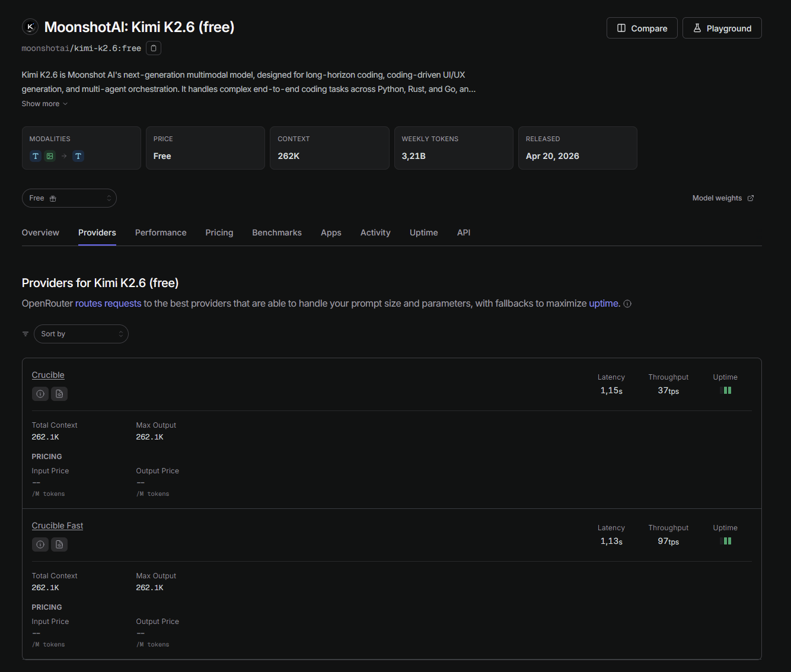Click the Released date Apr 20, 2026
This screenshot has width=791, height=672.
[x=553, y=156]
